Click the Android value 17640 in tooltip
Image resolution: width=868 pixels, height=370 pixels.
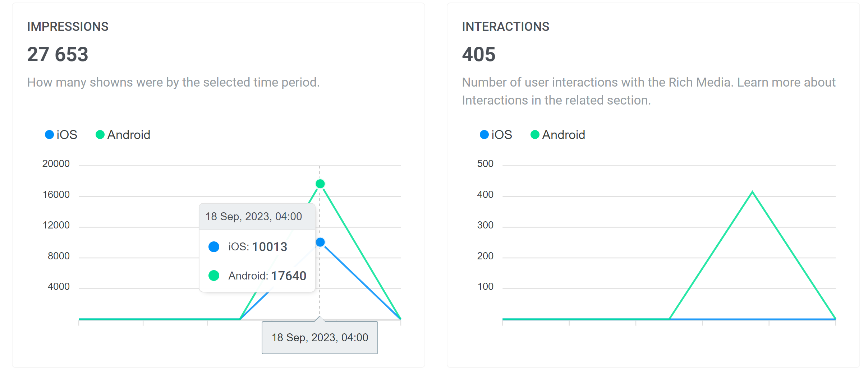click(x=288, y=276)
